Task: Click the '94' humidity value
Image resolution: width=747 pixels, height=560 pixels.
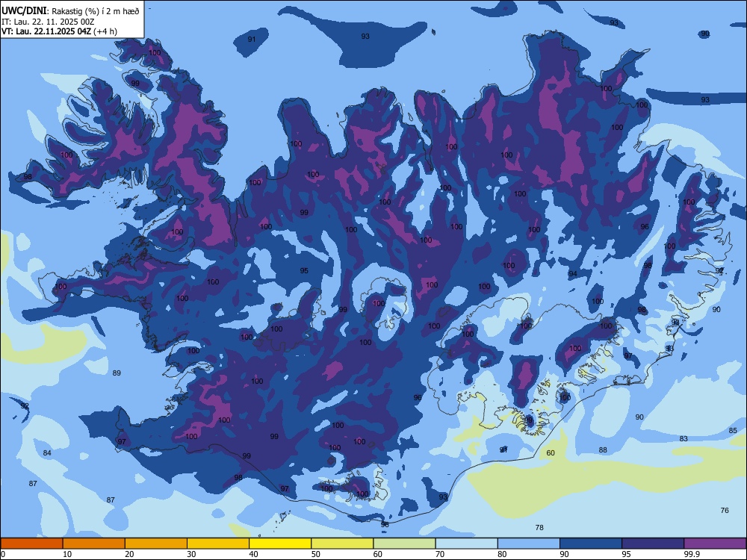Action: (x=573, y=273)
